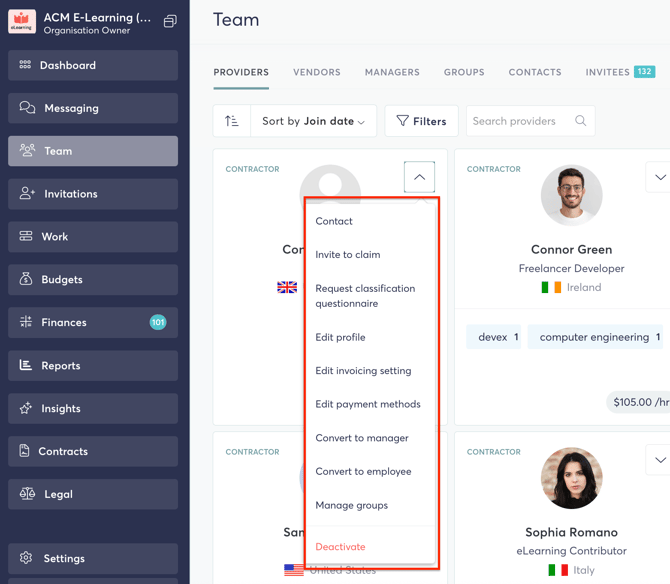Click the switch organisation icon beside ACM E-Learning
Image resolution: width=670 pixels, height=584 pixels.
170,21
